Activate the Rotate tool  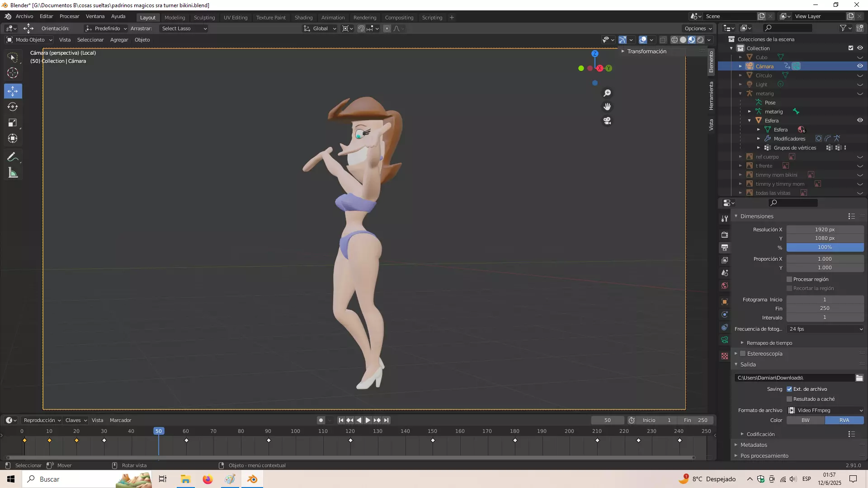[x=13, y=107]
